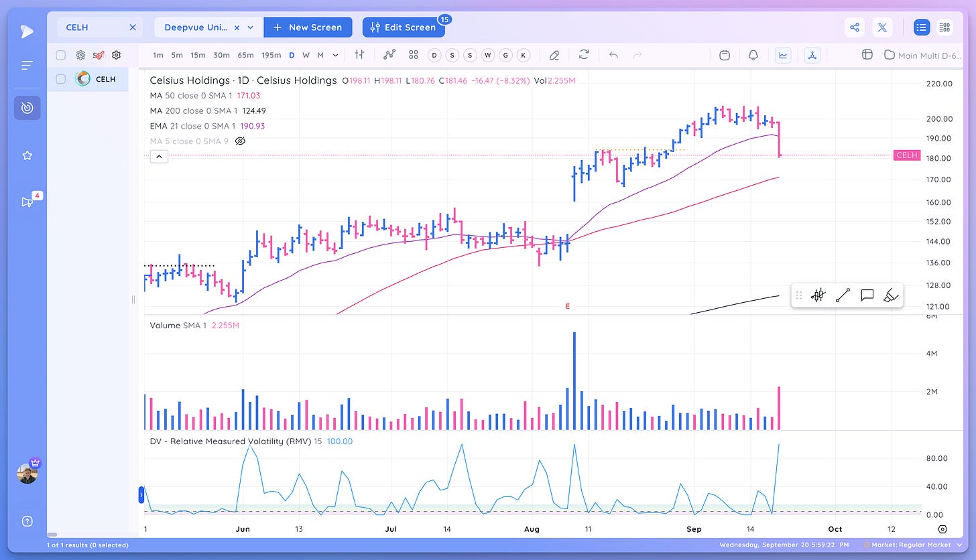Open the user profile avatar

27,473
